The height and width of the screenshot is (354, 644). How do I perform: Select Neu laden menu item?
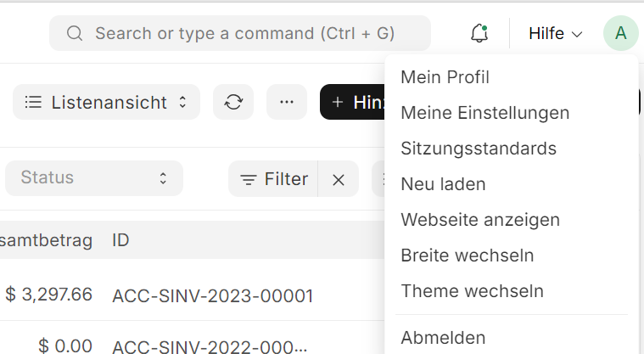pyautogui.click(x=443, y=184)
